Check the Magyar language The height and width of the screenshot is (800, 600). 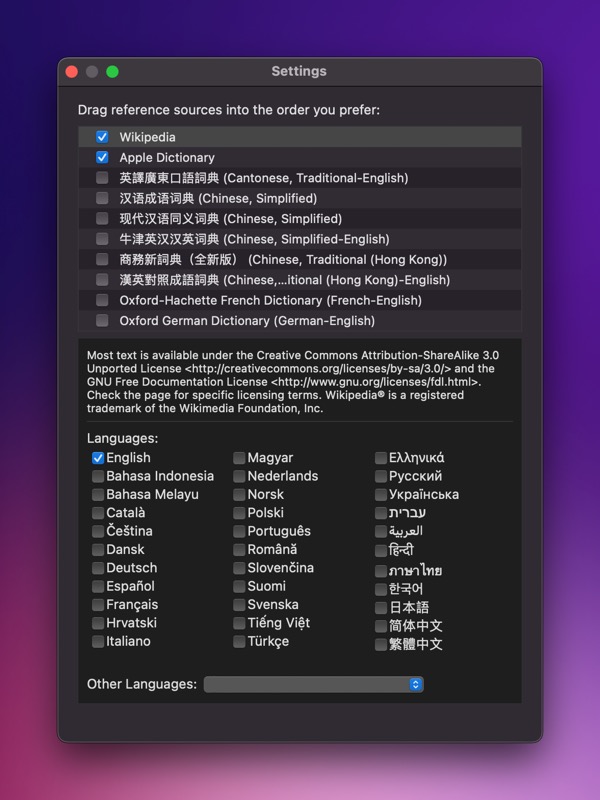coord(239,458)
